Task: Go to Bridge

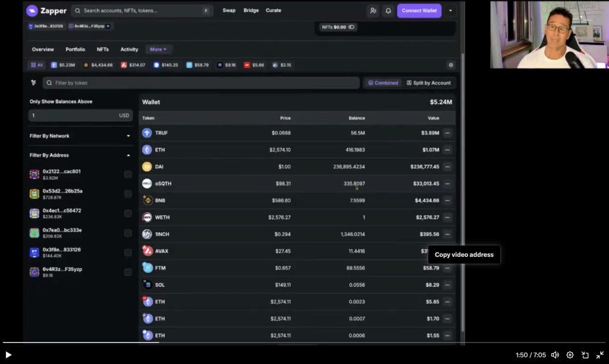Action: pyautogui.click(x=251, y=11)
